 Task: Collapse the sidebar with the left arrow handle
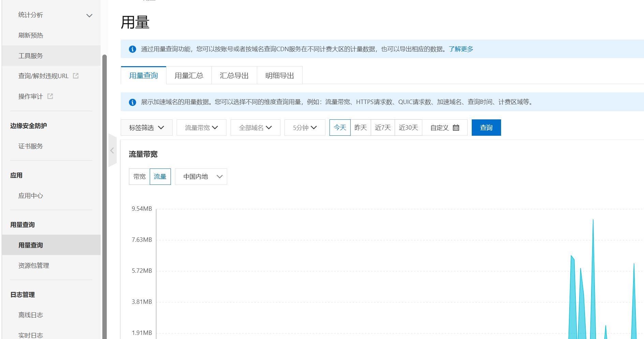pos(112,150)
